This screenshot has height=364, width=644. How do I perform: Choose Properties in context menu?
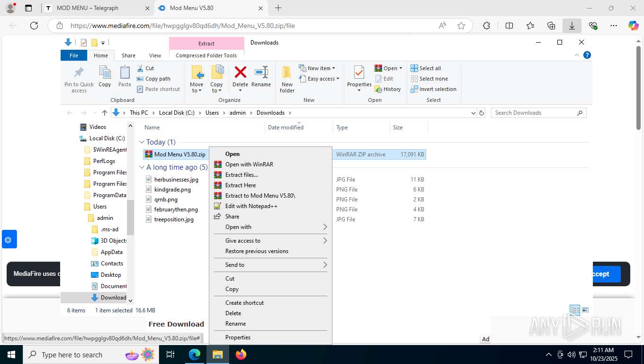coord(270,337)
